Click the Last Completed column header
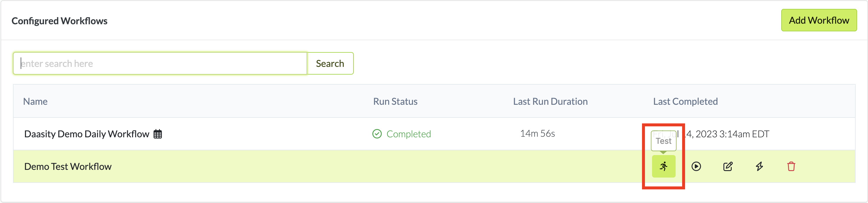Image resolution: width=868 pixels, height=203 pixels. pyautogui.click(x=685, y=101)
